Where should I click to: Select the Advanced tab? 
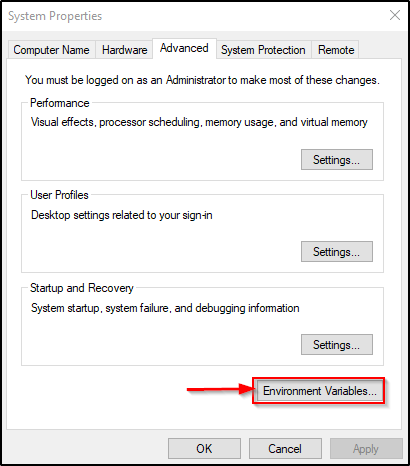click(184, 48)
